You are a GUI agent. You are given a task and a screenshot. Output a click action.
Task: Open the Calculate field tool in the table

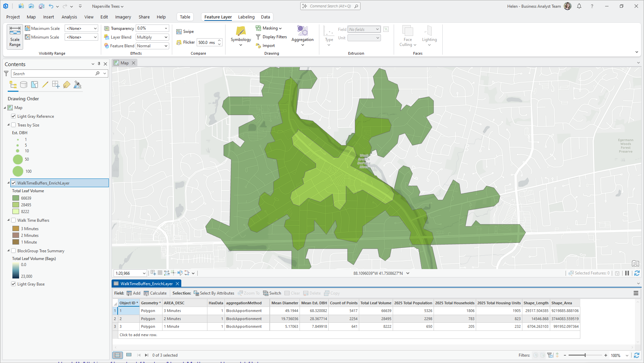pos(155,293)
